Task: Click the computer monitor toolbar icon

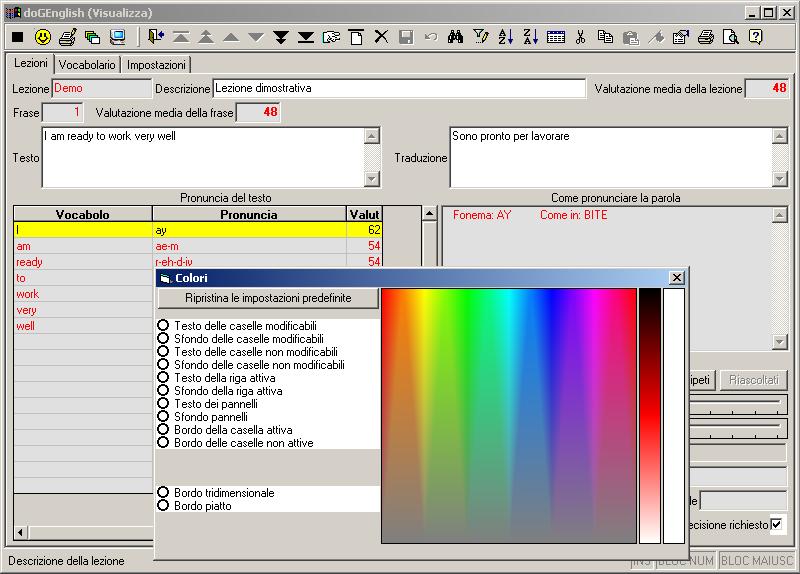Action: (117, 37)
